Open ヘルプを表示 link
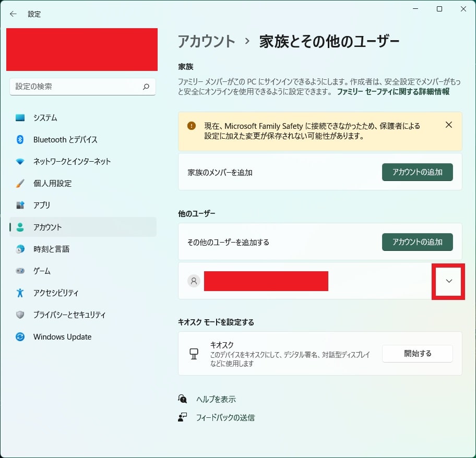The height and width of the screenshot is (458, 476). pos(216,399)
